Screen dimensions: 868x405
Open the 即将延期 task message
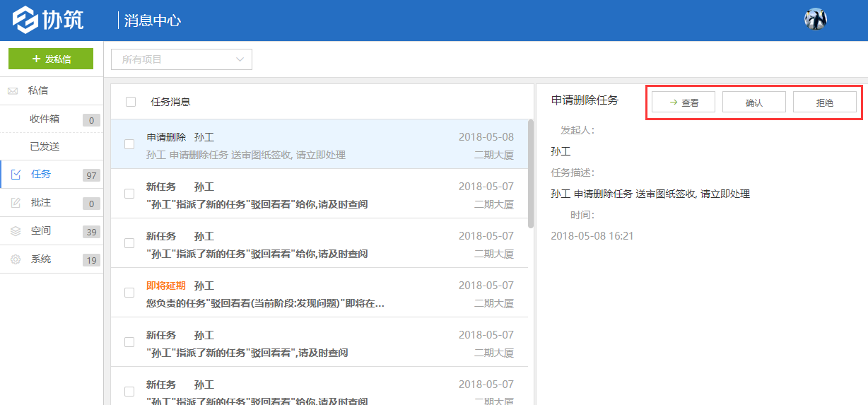(x=283, y=293)
